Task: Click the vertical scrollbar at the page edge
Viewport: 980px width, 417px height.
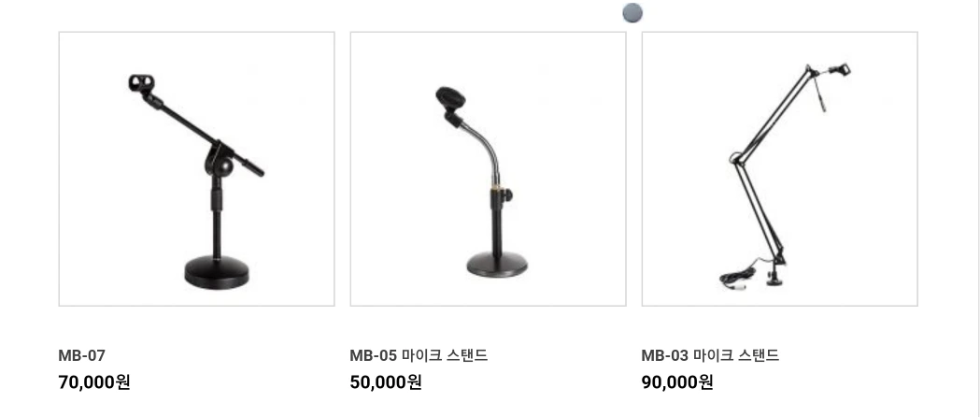Action: tap(977, 208)
